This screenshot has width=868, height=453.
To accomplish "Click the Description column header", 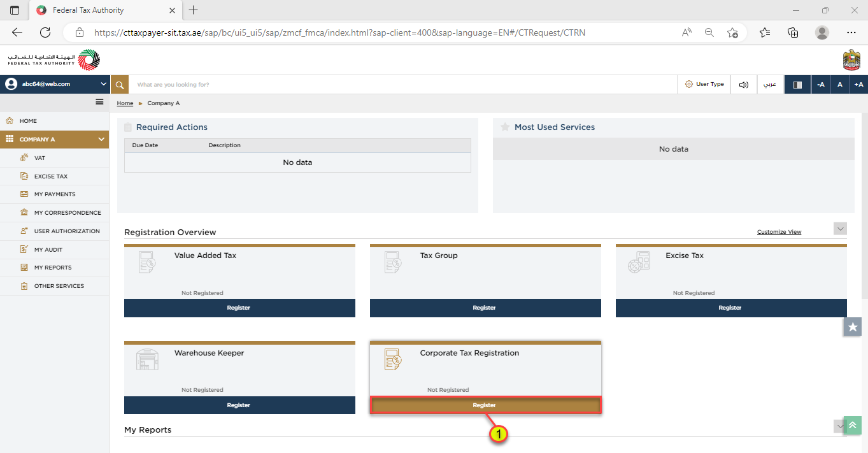I will [x=225, y=145].
